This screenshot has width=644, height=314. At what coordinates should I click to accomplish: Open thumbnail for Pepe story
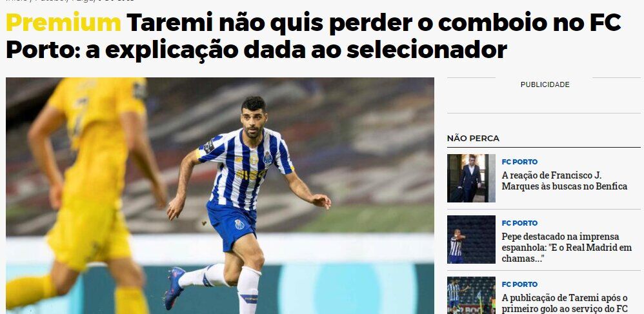471,239
